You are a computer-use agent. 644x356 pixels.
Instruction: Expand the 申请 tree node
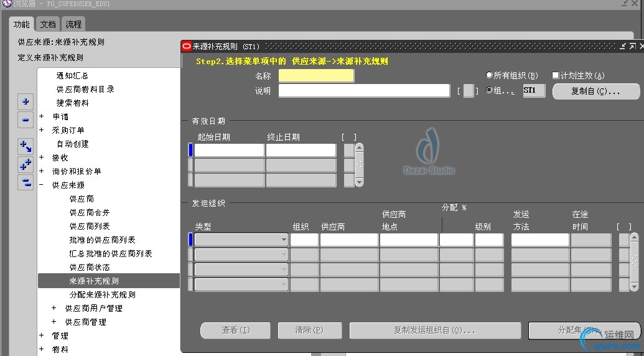point(42,116)
